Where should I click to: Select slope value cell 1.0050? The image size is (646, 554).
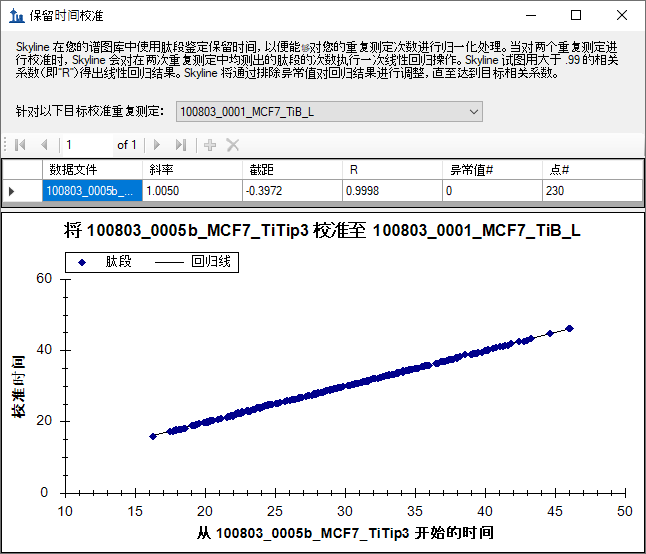pos(192,191)
